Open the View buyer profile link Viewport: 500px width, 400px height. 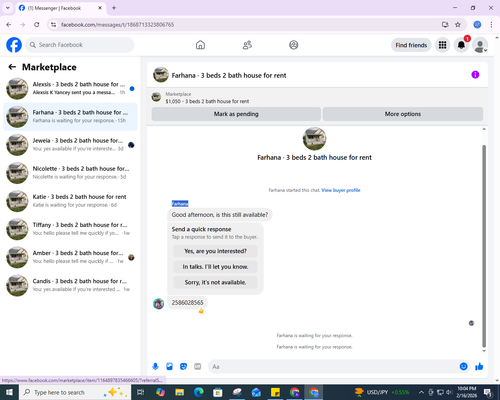pos(341,190)
